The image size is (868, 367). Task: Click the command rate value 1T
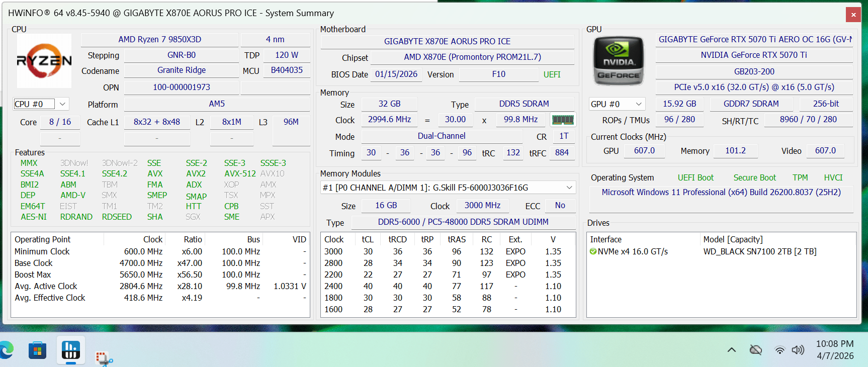pyautogui.click(x=564, y=136)
